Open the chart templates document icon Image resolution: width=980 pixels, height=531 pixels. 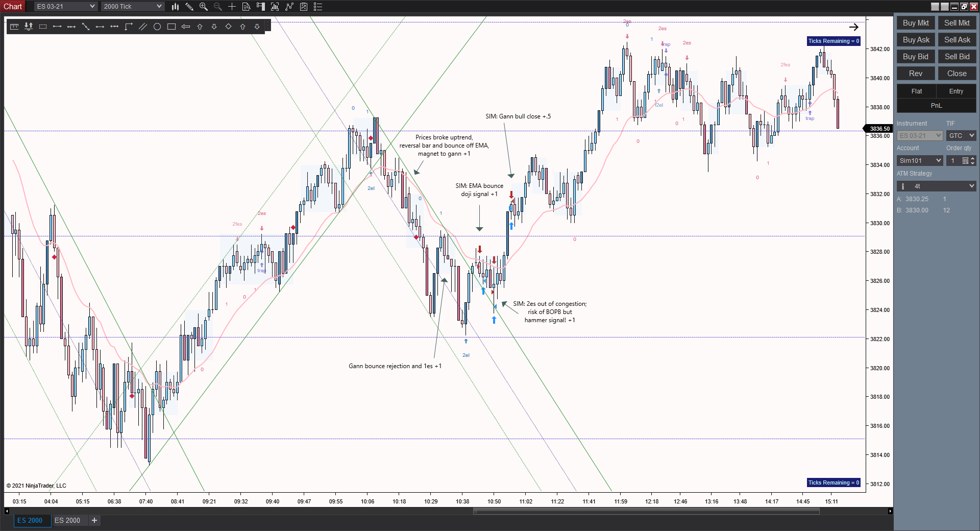(x=304, y=7)
